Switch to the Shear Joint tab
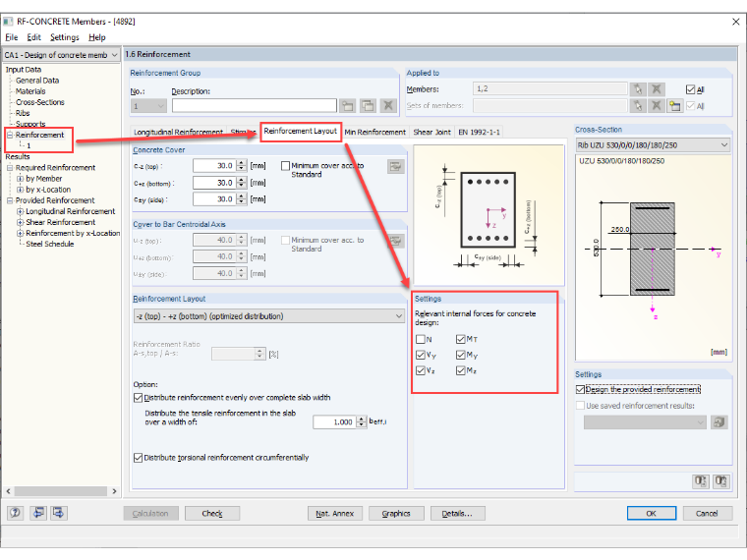Viewport: 747px width, 560px height. [431, 132]
